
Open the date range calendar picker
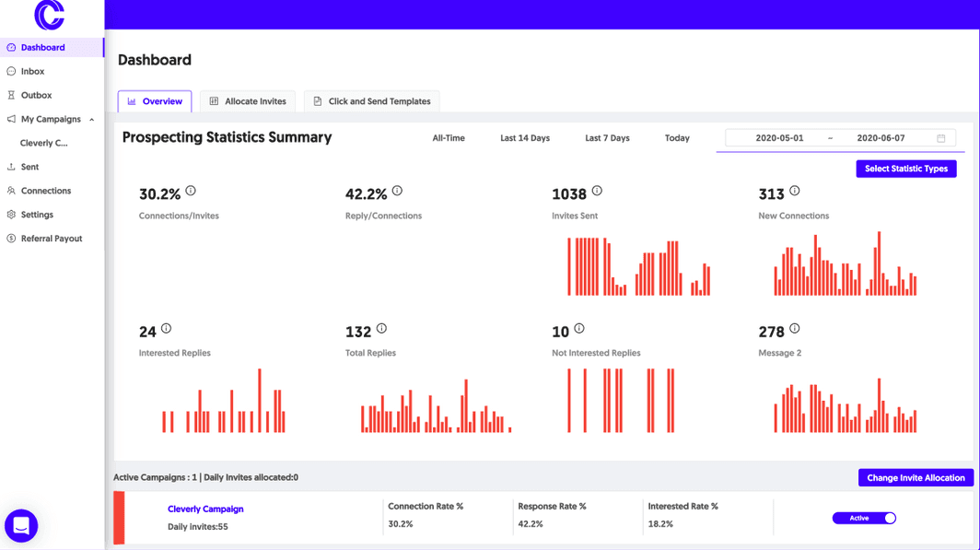click(x=941, y=137)
